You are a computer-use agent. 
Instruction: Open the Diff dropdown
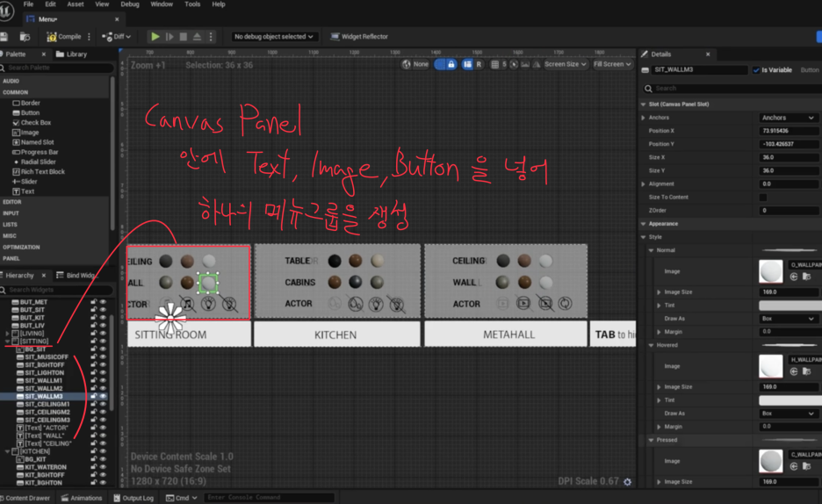click(x=117, y=37)
